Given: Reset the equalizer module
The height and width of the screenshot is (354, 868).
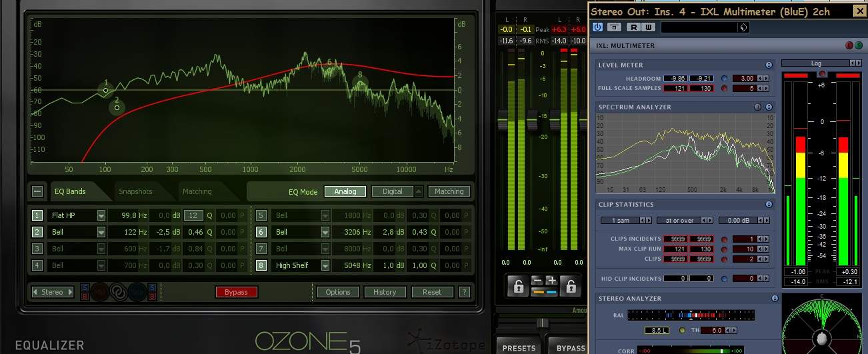Looking at the screenshot, I should pos(432,292).
